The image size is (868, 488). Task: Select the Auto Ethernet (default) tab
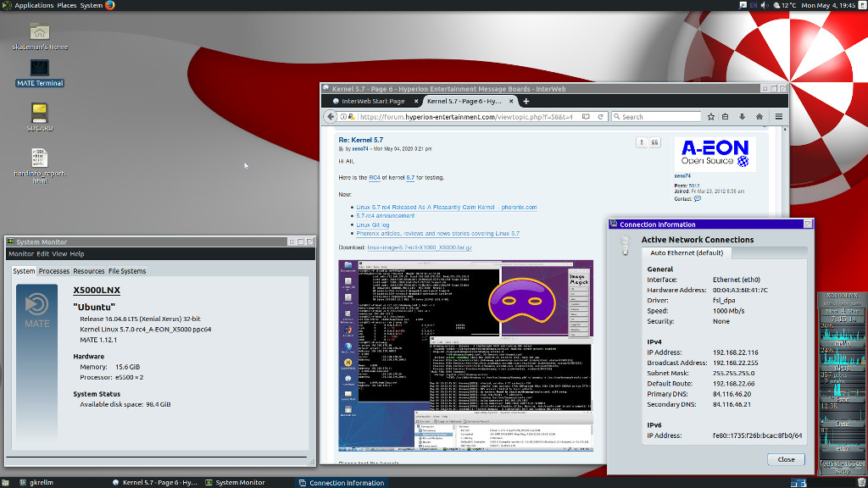[687, 252]
